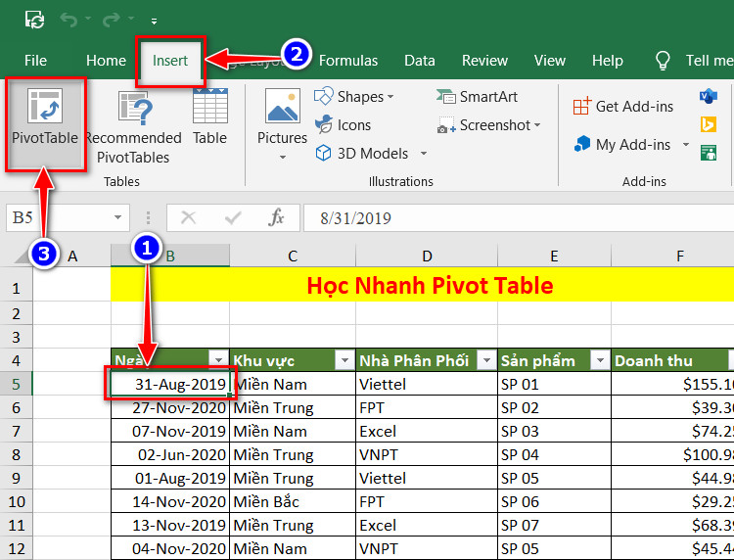Expand the My Add-ins dropdown arrow
The height and width of the screenshot is (560, 734).
(686, 145)
